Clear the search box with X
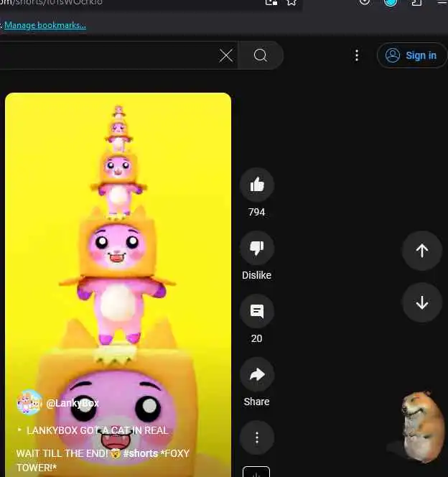This screenshot has width=448, height=477. [226, 55]
